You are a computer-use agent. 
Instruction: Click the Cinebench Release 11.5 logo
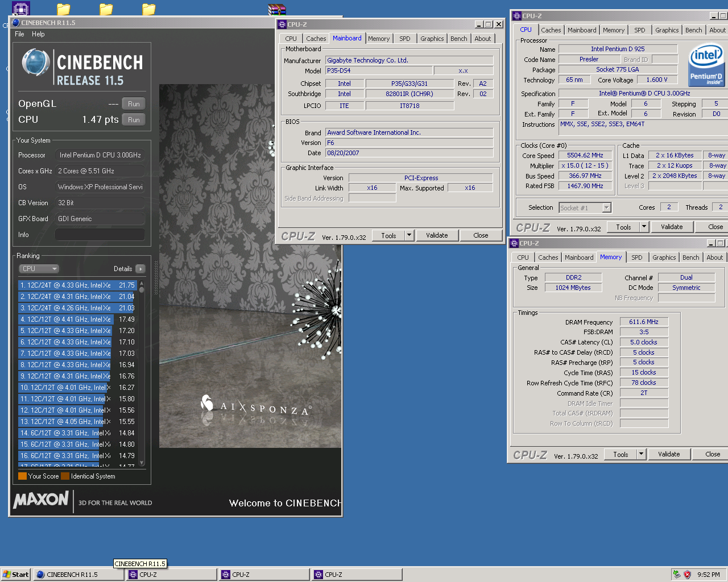82,68
